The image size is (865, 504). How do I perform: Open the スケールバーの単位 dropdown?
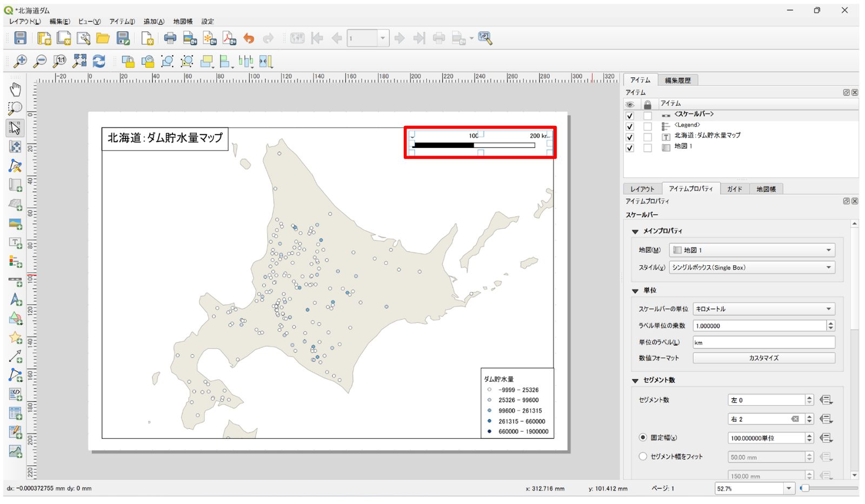coord(764,309)
